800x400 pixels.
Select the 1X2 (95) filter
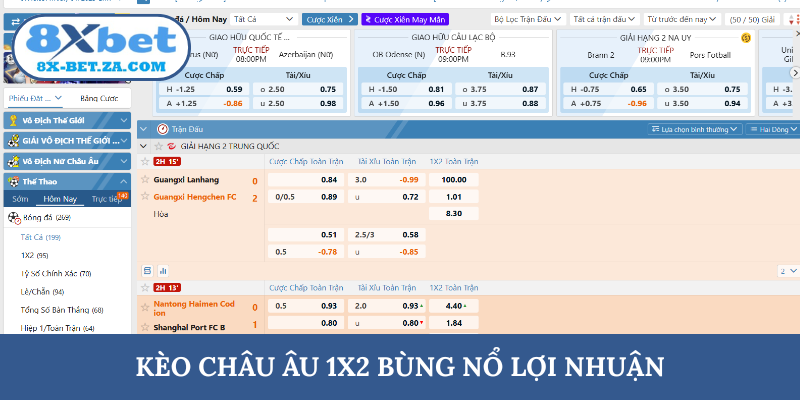35,255
